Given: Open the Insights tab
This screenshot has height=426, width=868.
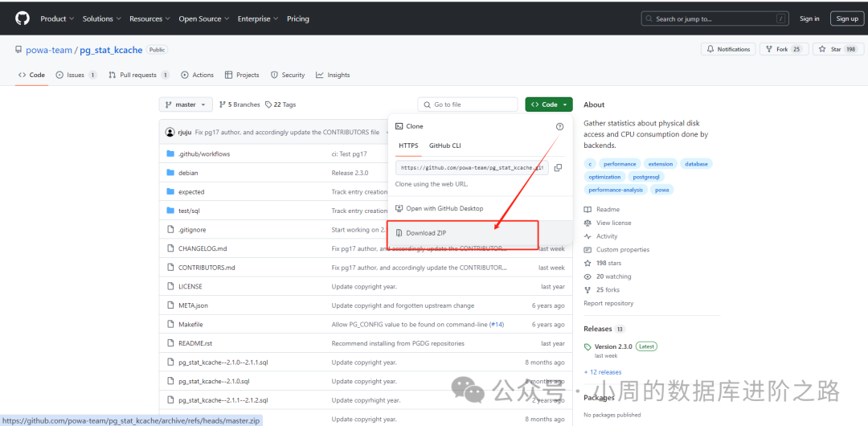Looking at the screenshot, I should click(x=333, y=75).
